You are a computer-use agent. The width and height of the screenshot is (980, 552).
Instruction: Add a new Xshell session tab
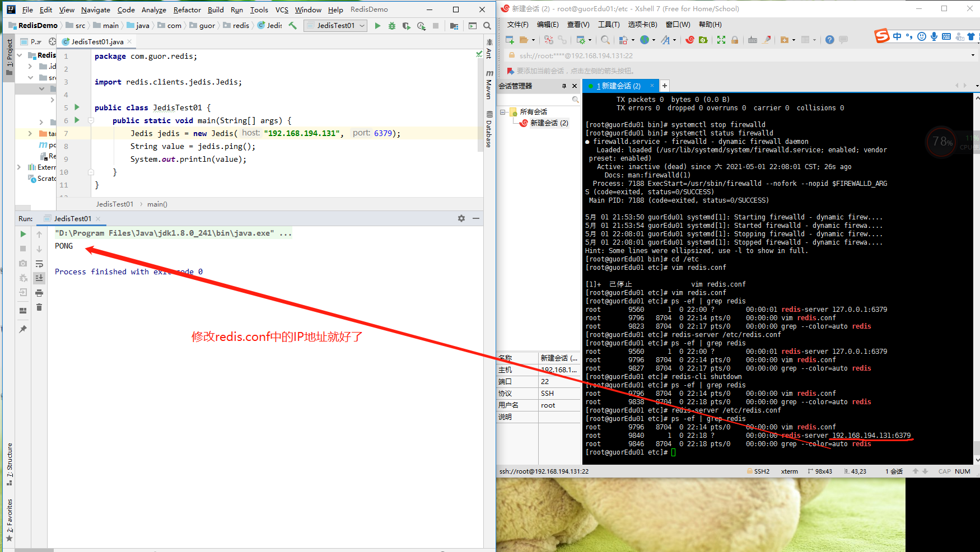[665, 86]
